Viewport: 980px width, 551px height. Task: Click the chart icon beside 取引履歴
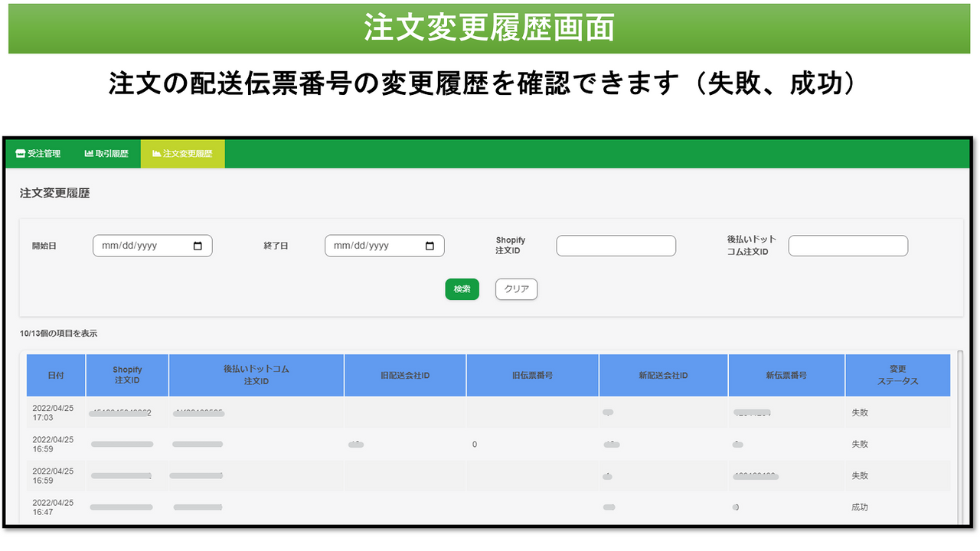[89, 154]
